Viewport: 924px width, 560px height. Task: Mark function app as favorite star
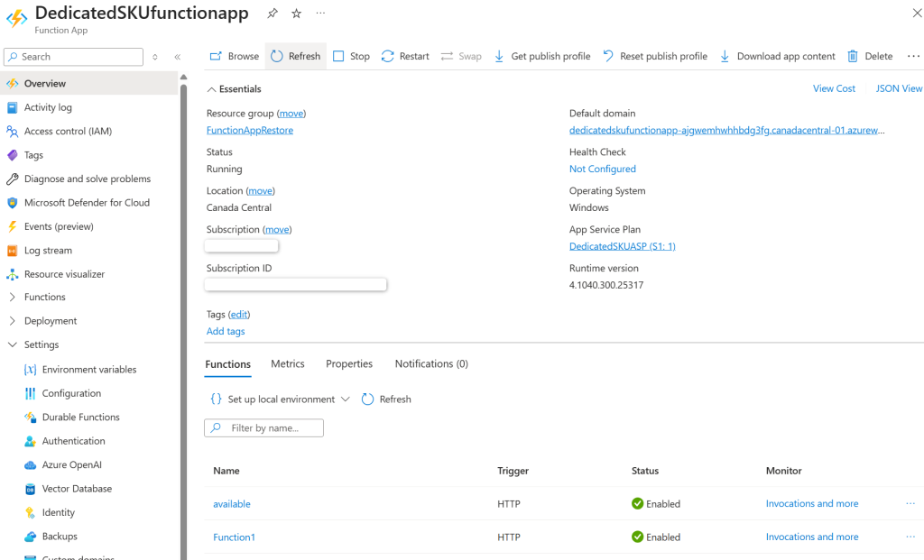296,13
